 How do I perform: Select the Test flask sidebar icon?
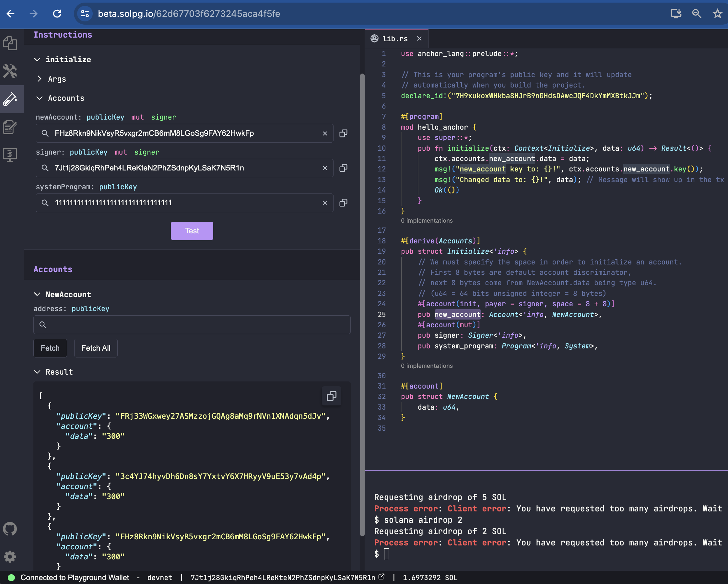click(x=10, y=99)
